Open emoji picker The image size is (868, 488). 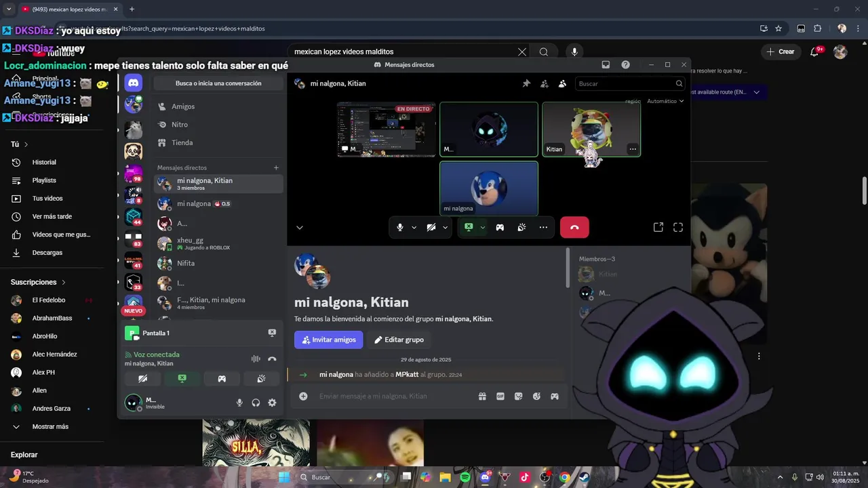(x=536, y=396)
